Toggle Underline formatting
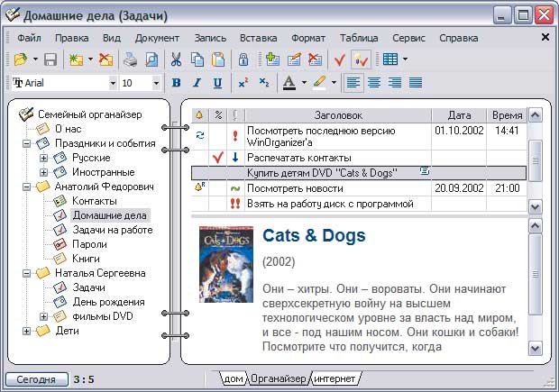Image resolution: width=559 pixels, height=392 pixels. tap(218, 83)
